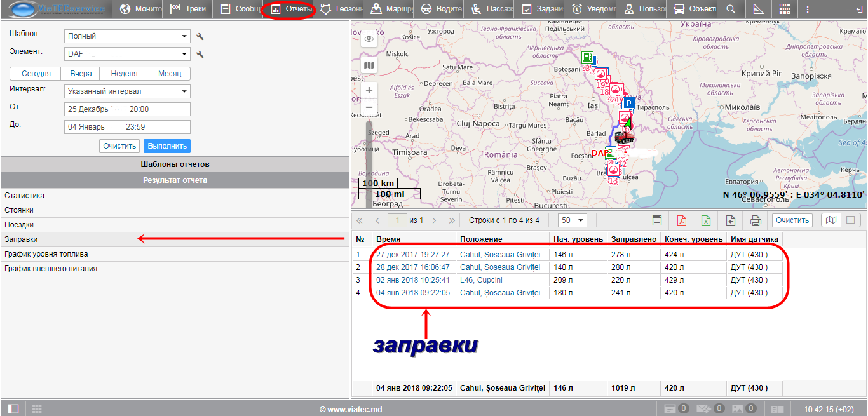Open the ruler measurement tool
Image resolution: width=868 pixels, height=416 pixels.
point(757,10)
